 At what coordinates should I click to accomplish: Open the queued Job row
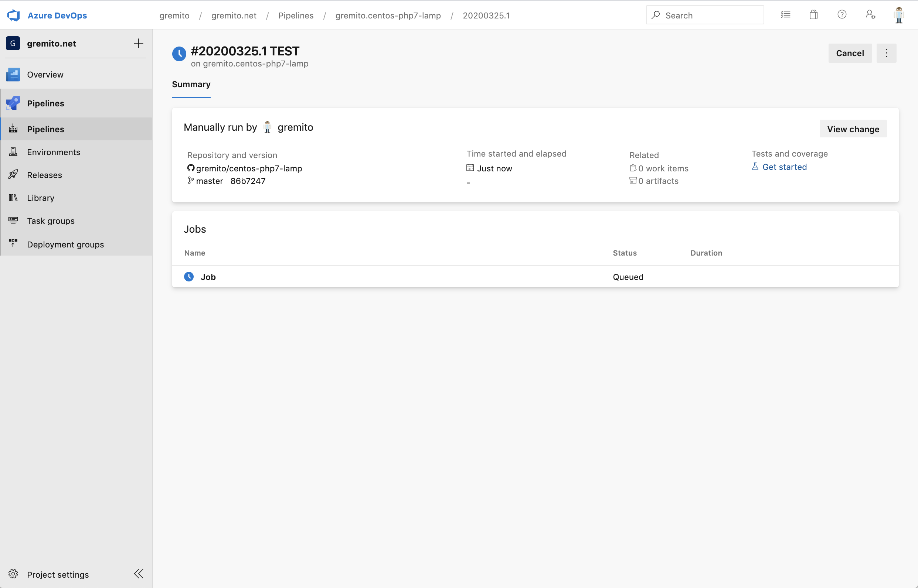pyautogui.click(x=208, y=277)
